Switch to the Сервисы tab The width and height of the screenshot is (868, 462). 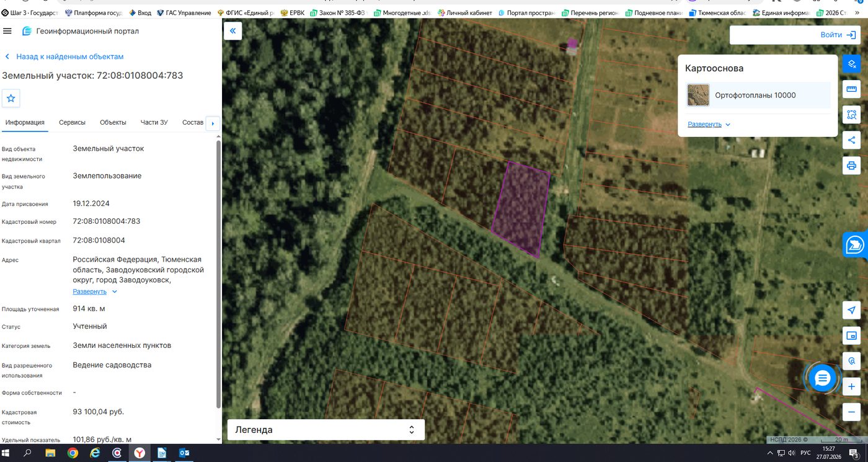pos(72,122)
